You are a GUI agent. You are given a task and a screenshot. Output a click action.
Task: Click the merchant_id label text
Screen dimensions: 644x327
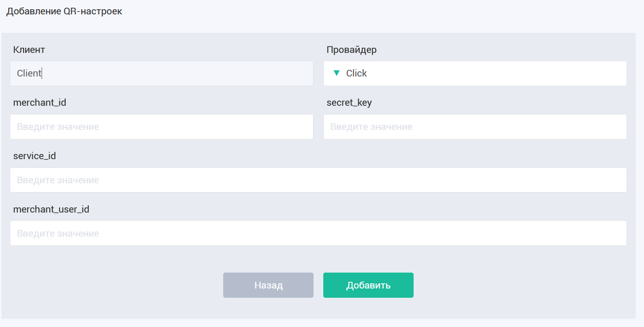click(x=40, y=103)
